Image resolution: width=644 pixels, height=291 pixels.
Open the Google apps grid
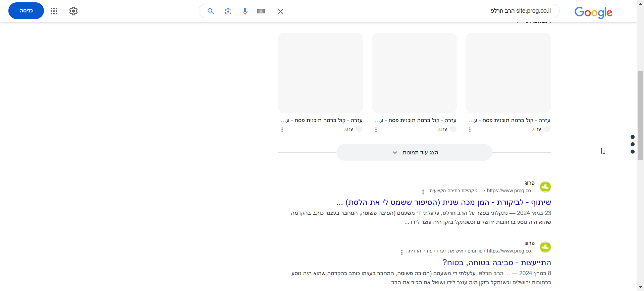pos(54,11)
